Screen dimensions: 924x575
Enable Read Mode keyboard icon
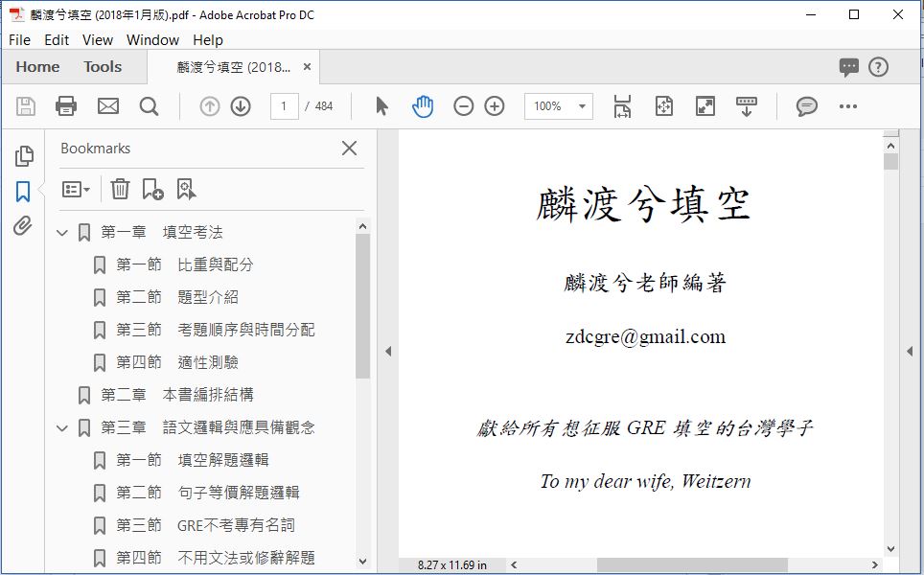747,106
